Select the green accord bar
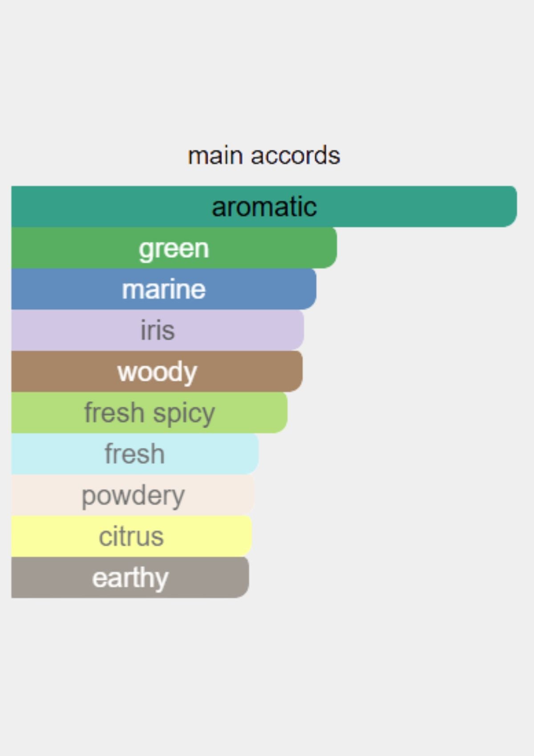Screen dimensions: 534x756 click(x=174, y=248)
